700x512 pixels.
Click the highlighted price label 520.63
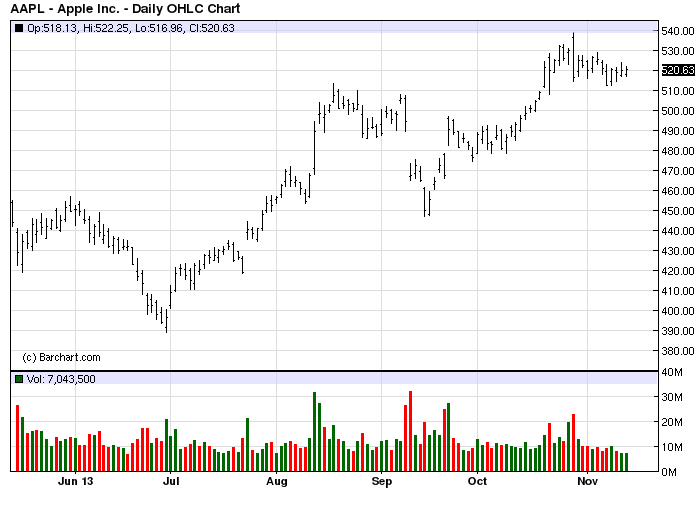[x=678, y=70]
